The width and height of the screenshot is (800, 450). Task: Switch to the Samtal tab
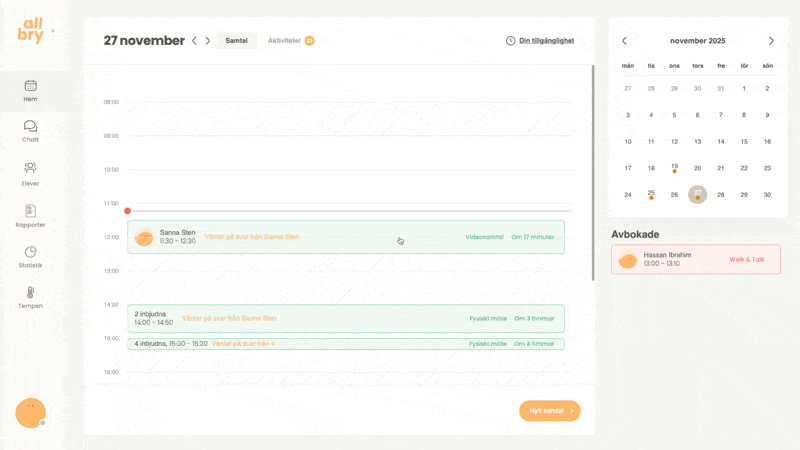pyautogui.click(x=237, y=41)
